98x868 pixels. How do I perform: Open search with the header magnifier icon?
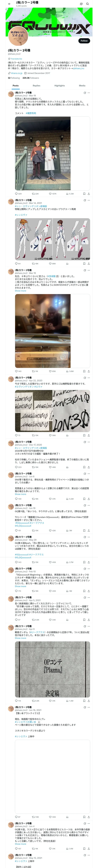(x=88, y=4)
